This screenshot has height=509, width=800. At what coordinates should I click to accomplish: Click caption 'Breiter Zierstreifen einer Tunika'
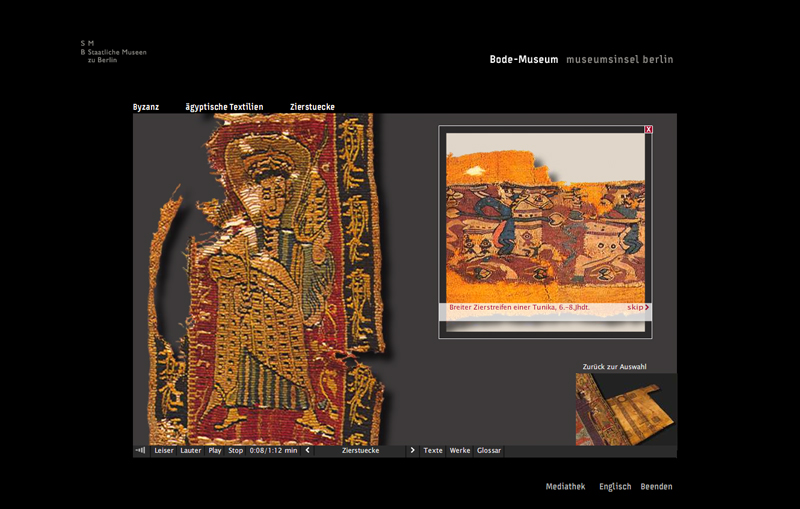519,308
